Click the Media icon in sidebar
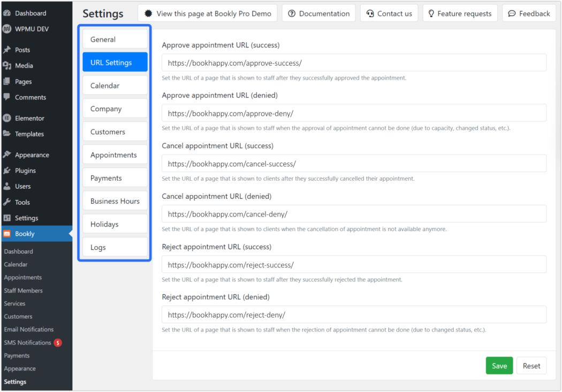The width and height of the screenshot is (562, 392). point(7,66)
